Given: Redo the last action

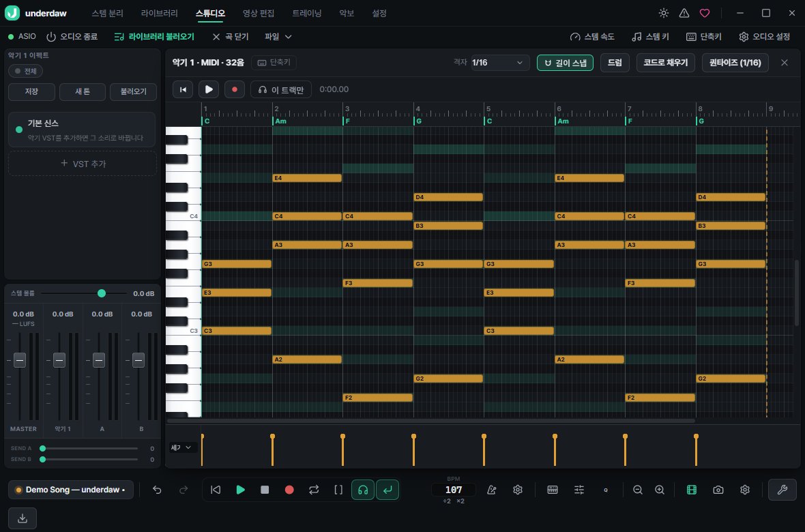Looking at the screenshot, I should (x=184, y=490).
